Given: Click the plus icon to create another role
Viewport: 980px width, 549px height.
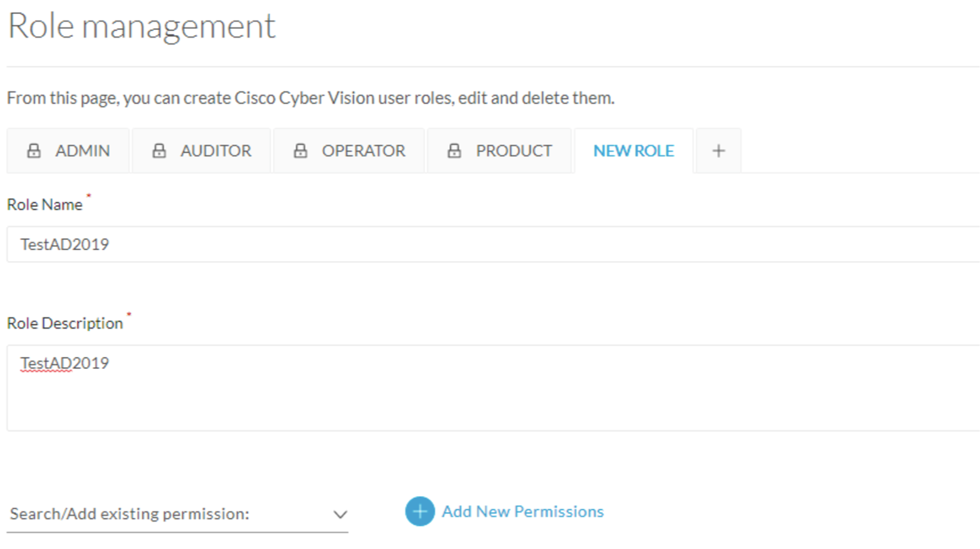Looking at the screenshot, I should [x=718, y=151].
